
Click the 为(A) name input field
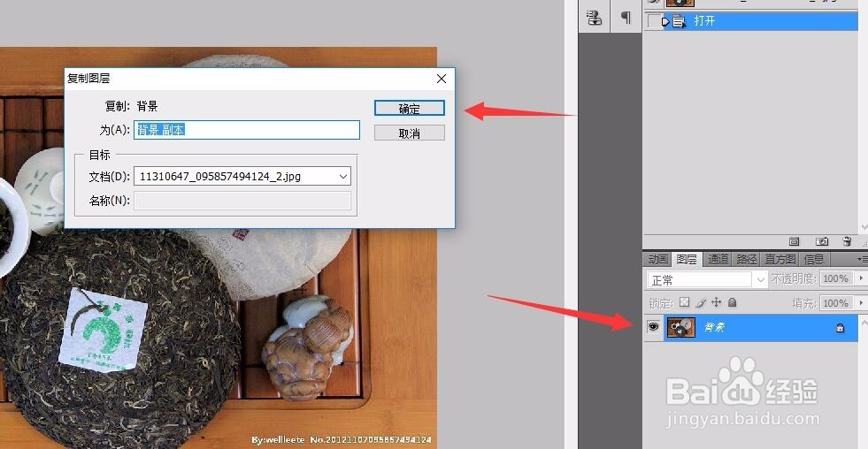coord(246,130)
